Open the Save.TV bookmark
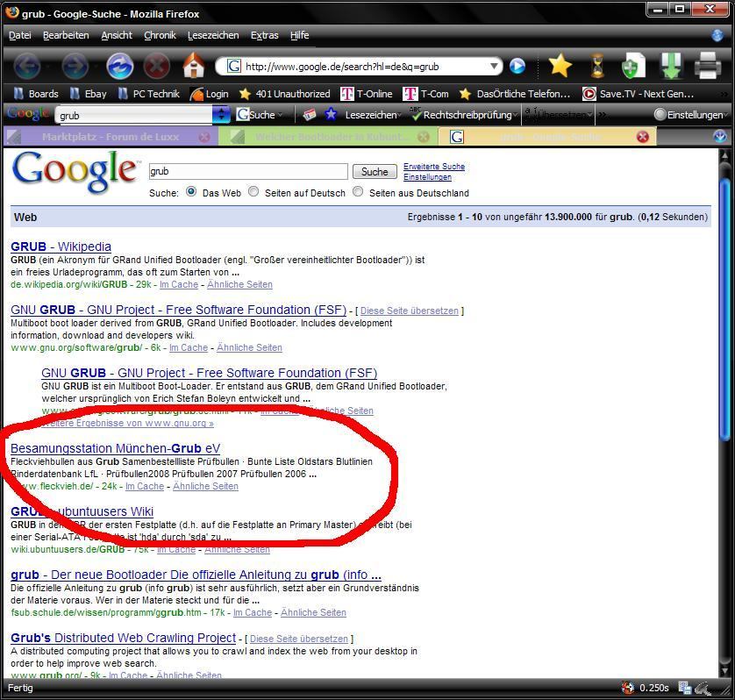 [x=638, y=94]
